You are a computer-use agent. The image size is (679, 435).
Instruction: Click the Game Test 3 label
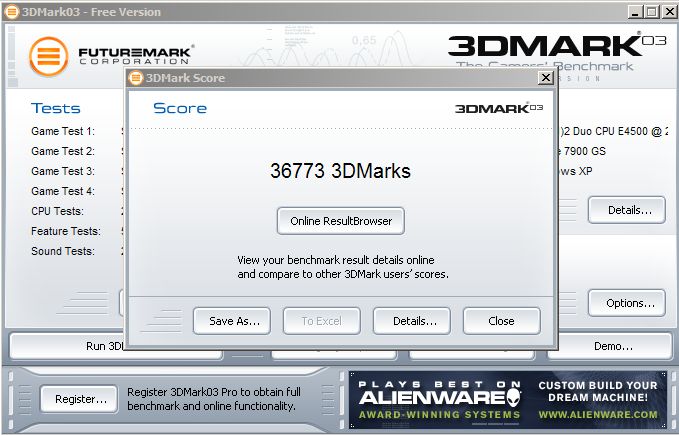click(x=63, y=171)
